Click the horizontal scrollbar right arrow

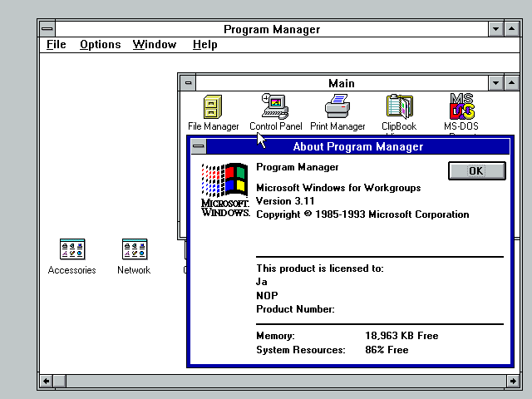point(513,381)
